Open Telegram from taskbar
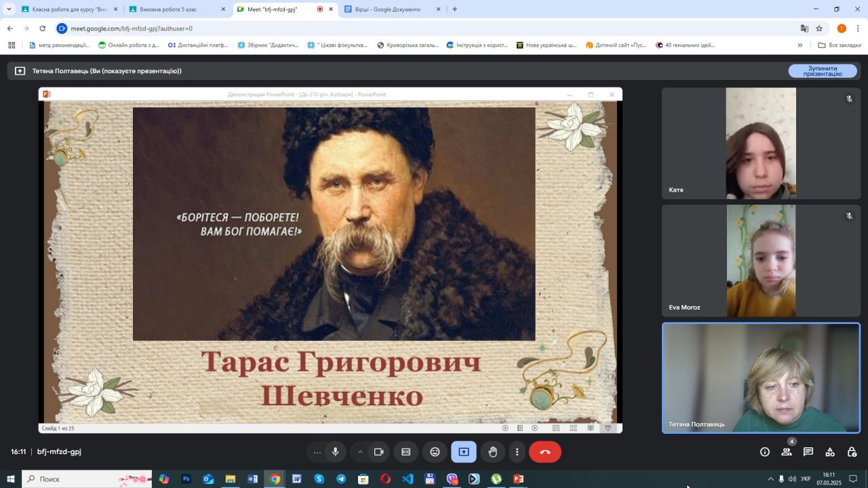Screen dimensions: 868x488 (341, 479)
